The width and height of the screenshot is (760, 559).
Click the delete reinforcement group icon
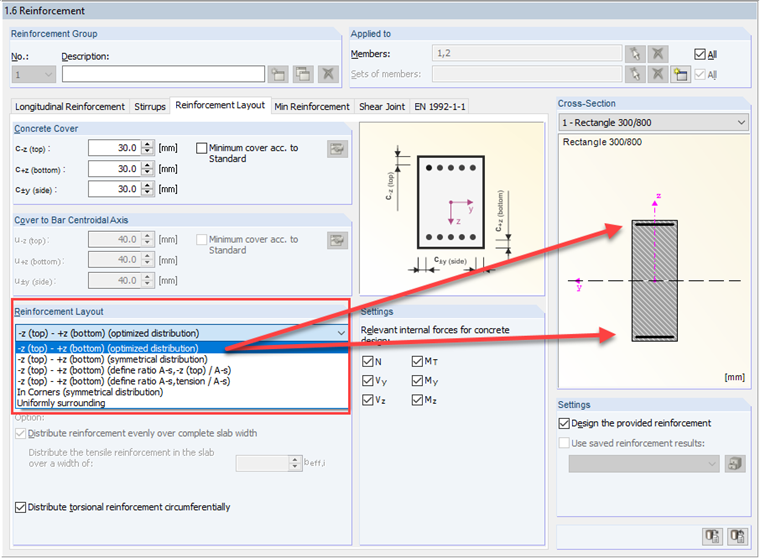click(328, 74)
